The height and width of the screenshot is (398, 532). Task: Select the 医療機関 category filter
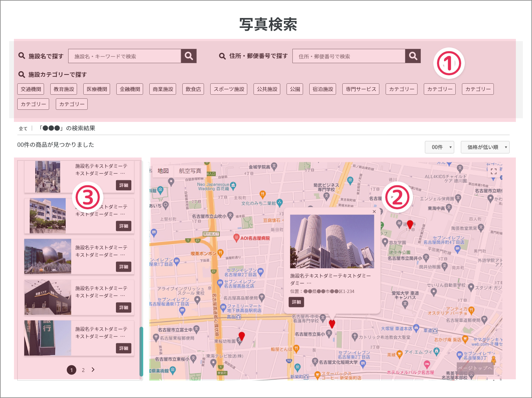(97, 89)
